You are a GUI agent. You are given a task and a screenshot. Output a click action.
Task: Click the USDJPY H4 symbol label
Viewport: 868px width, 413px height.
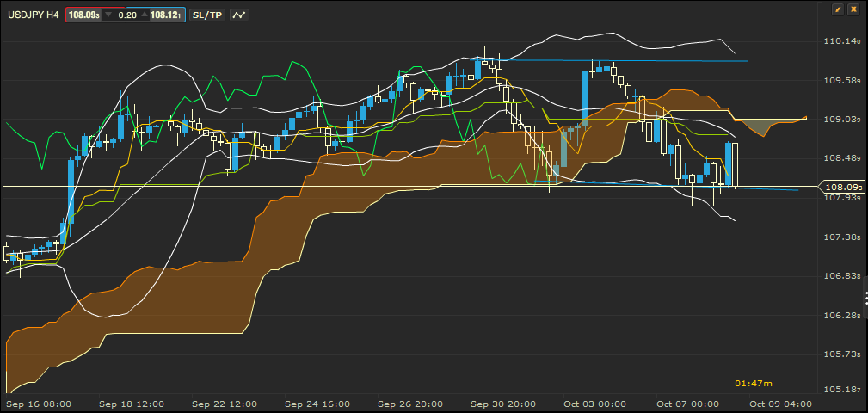tap(34, 15)
